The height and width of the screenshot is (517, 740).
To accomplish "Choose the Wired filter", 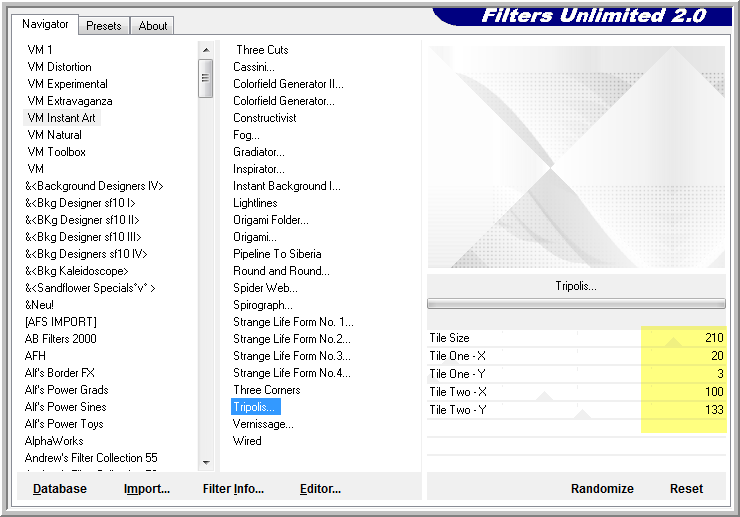I will pyautogui.click(x=247, y=441).
